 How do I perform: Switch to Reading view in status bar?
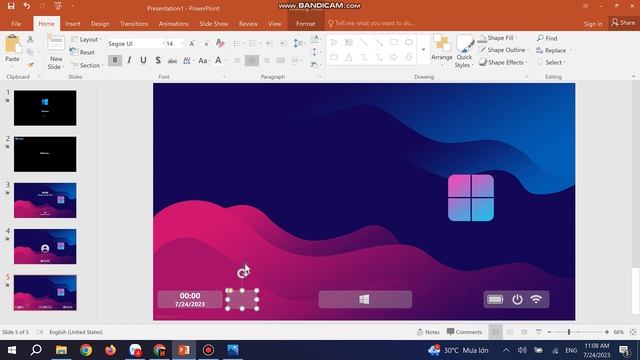(x=524, y=332)
